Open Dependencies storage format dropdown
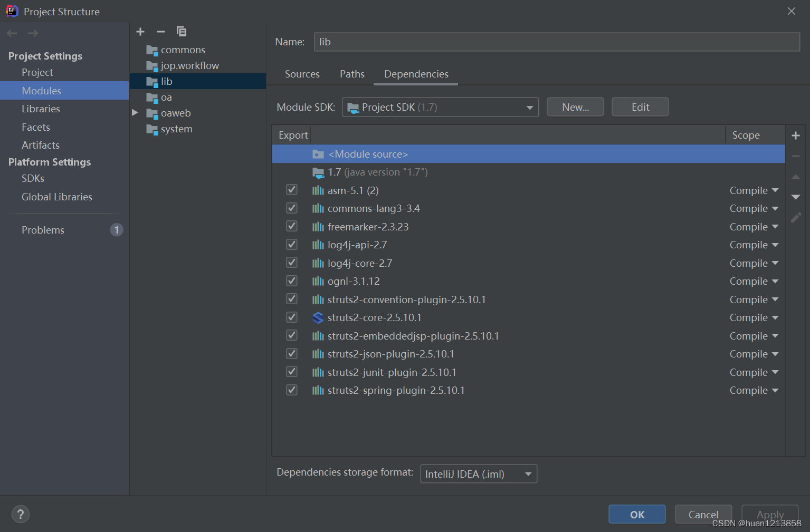This screenshot has width=810, height=532. tap(479, 474)
